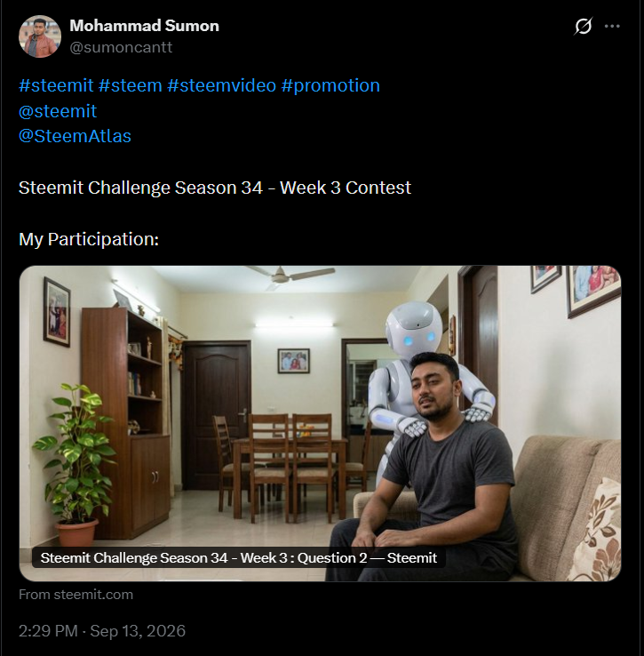Click the My Participation text line
The width and height of the screenshot is (644, 656).
coord(89,239)
